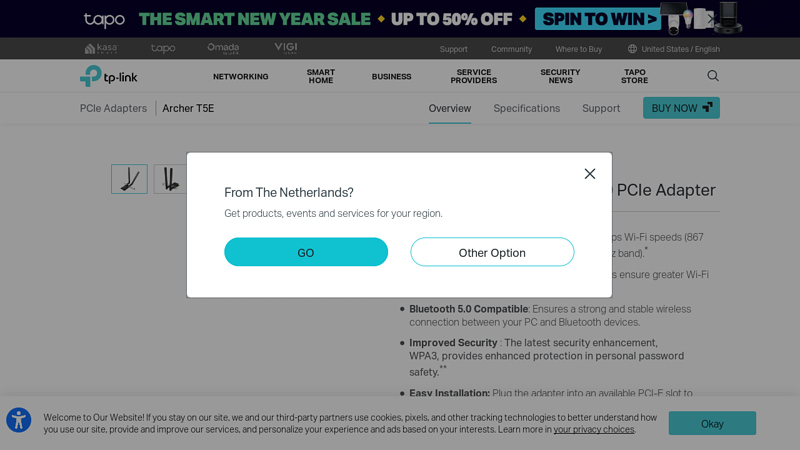Image resolution: width=800 pixels, height=450 pixels.
Task: Open the Service Providers menu
Action: click(474, 77)
